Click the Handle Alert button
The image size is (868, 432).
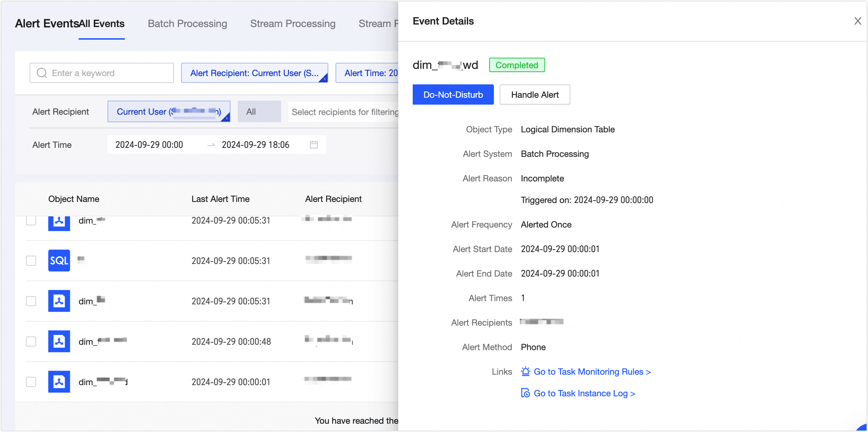pos(535,94)
